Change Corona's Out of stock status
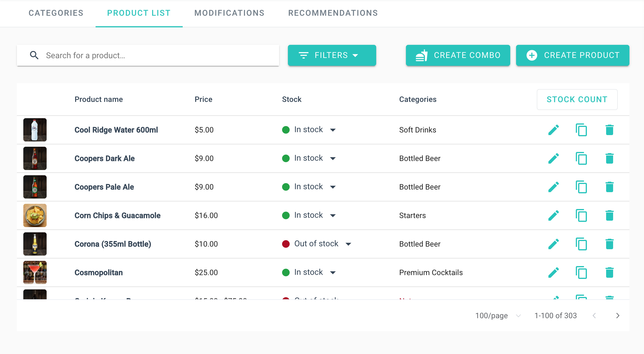The height and width of the screenshot is (354, 644). 348,244
